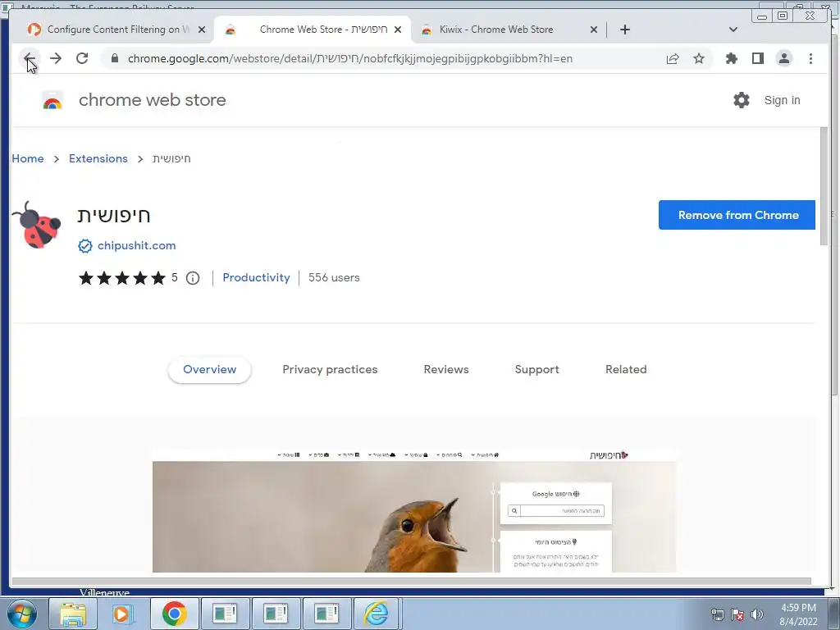Open the Productivity category link
Viewport: 840px width, 630px height.
tap(256, 277)
